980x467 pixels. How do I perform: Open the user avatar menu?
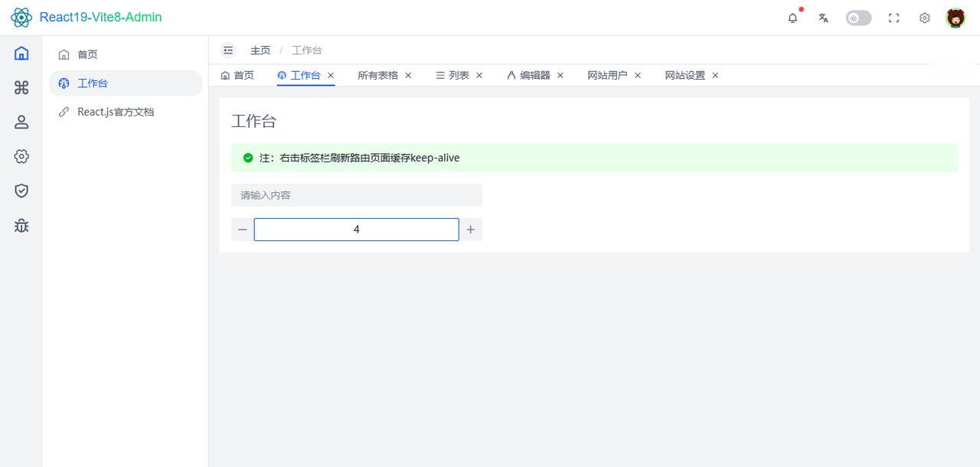point(955,18)
